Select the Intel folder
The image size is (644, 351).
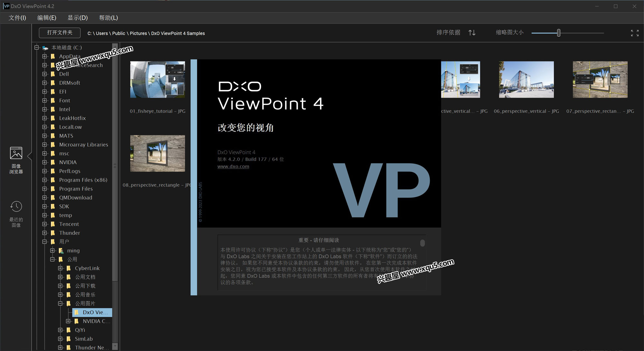tap(64, 110)
